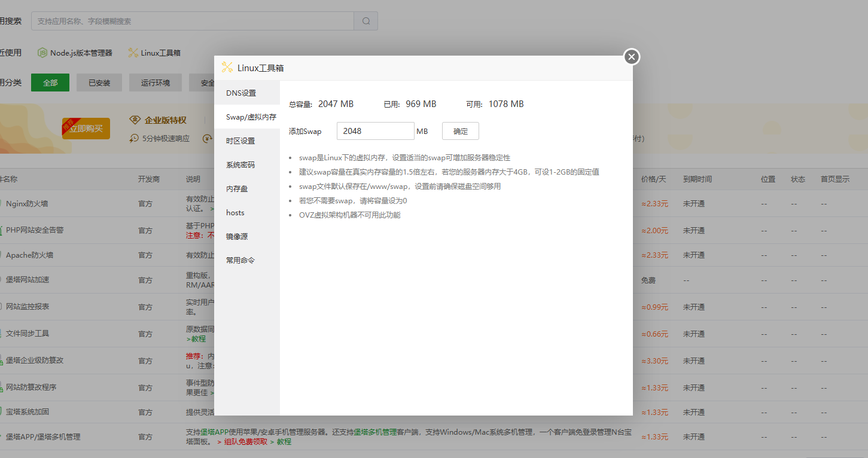Filter by 已安装 category
This screenshot has height=458, width=868.
pos(99,83)
